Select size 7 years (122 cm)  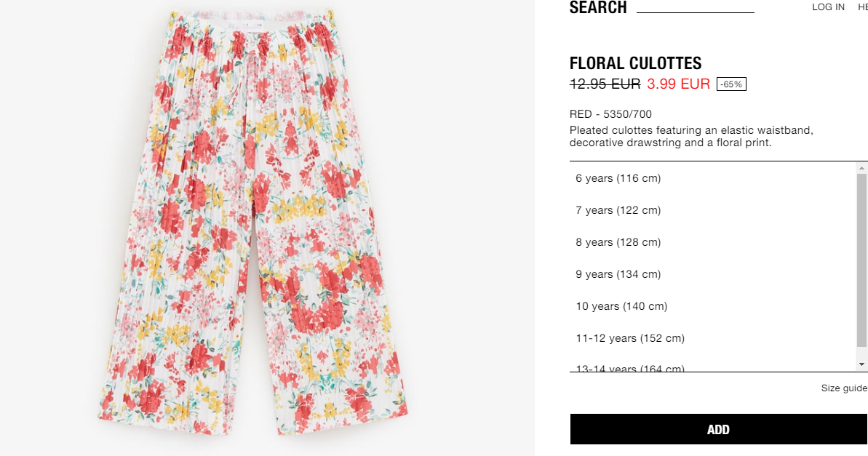[x=712, y=210]
